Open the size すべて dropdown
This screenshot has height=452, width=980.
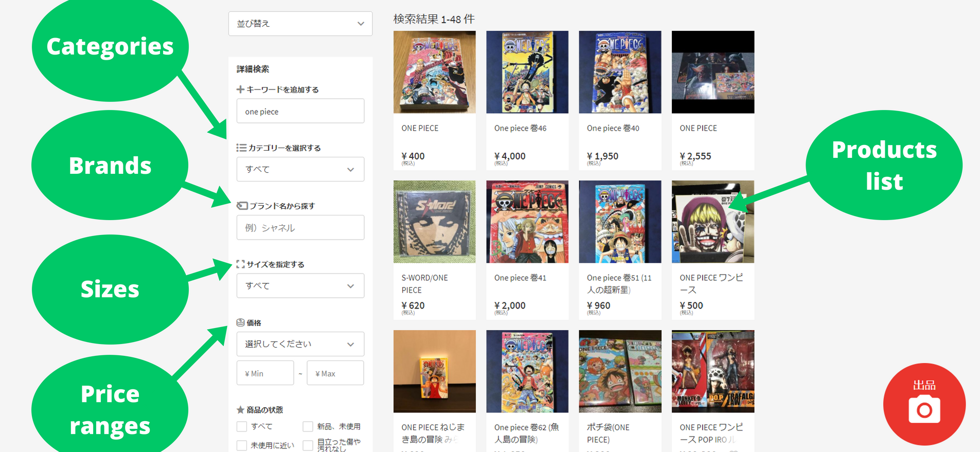[300, 286]
